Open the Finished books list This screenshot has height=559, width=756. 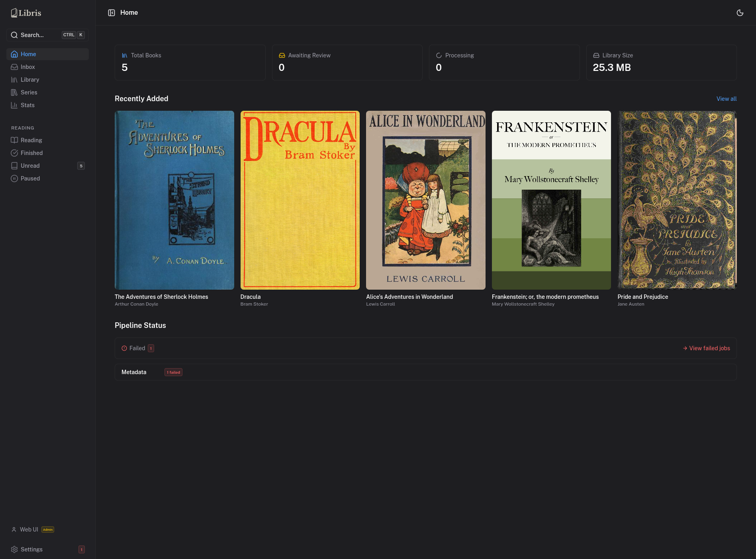(x=47, y=153)
